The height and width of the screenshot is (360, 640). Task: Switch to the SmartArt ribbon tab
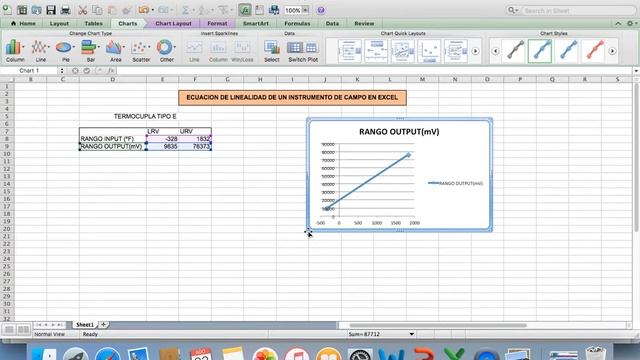256,24
